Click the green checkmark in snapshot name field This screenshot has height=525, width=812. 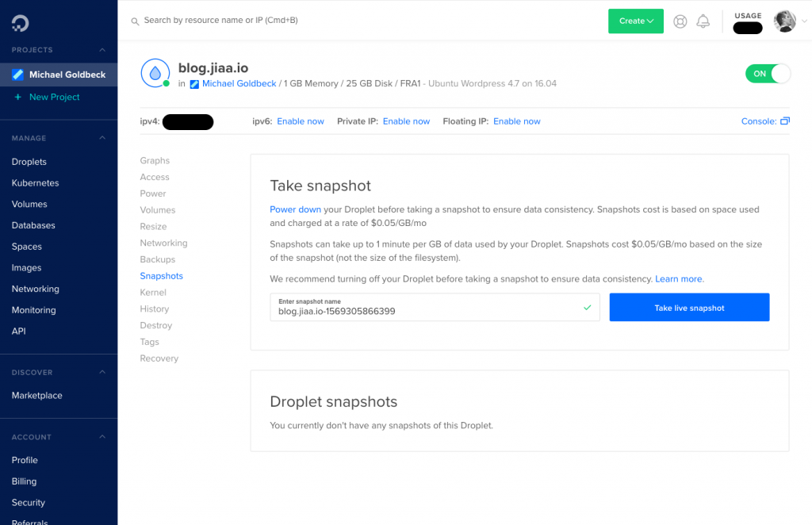[x=588, y=308]
